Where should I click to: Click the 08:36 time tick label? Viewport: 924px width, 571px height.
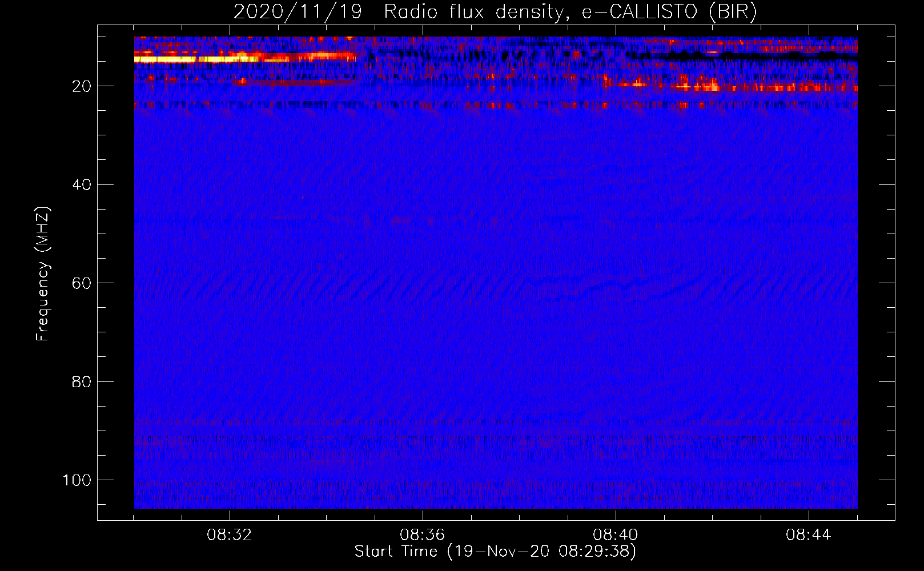point(423,535)
